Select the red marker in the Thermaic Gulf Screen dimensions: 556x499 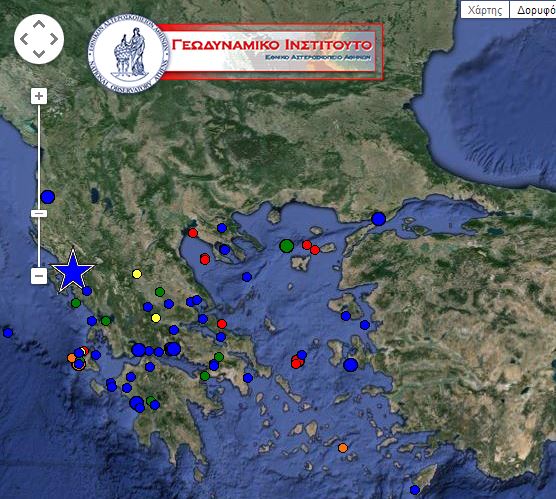pyautogui.click(x=205, y=259)
